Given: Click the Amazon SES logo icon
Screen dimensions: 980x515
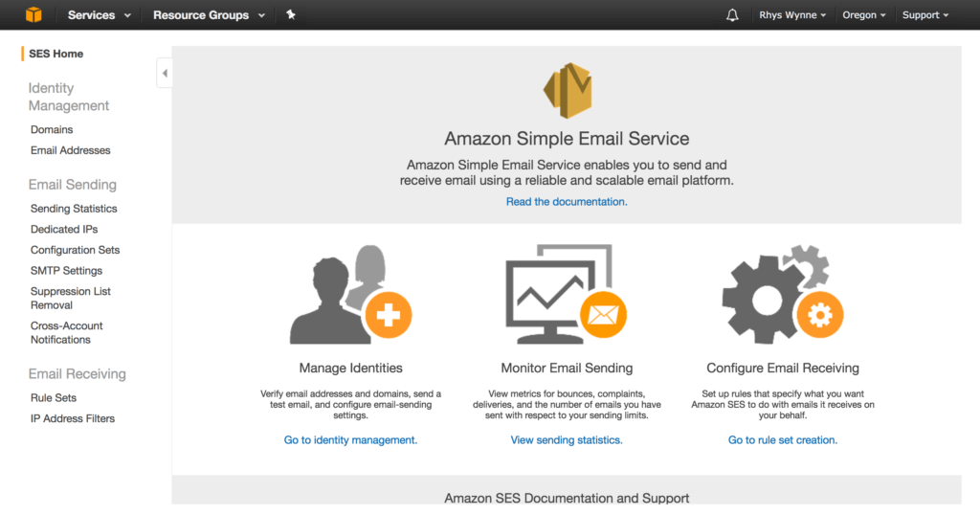Looking at the screenshot, I should 568,91.
